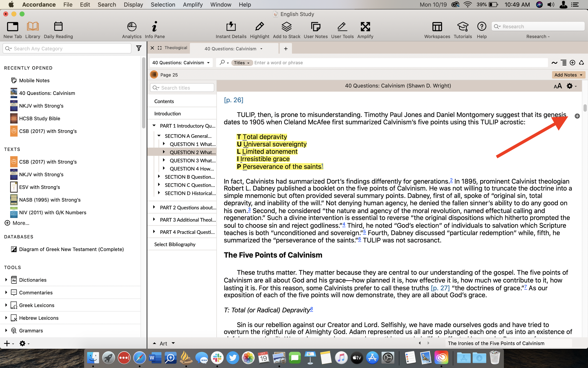Open the Display menu
This screenshot has height=368, width=588.
pyautogui.click(x=133, y=5)
